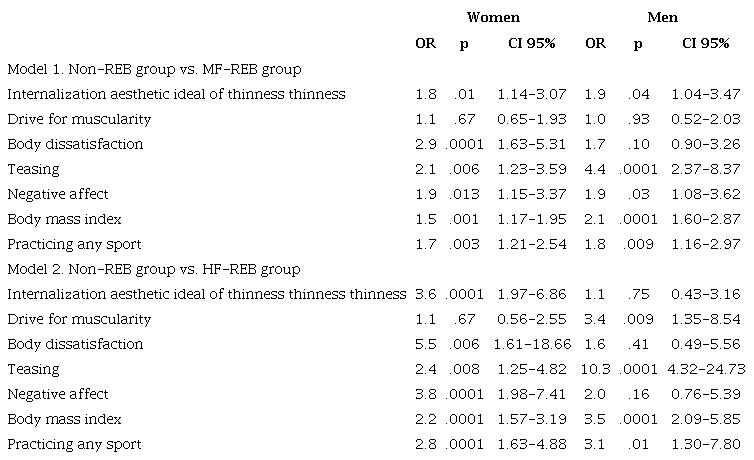
Task: Click the odds ratio value 4.4
Action: coord(595,169)
